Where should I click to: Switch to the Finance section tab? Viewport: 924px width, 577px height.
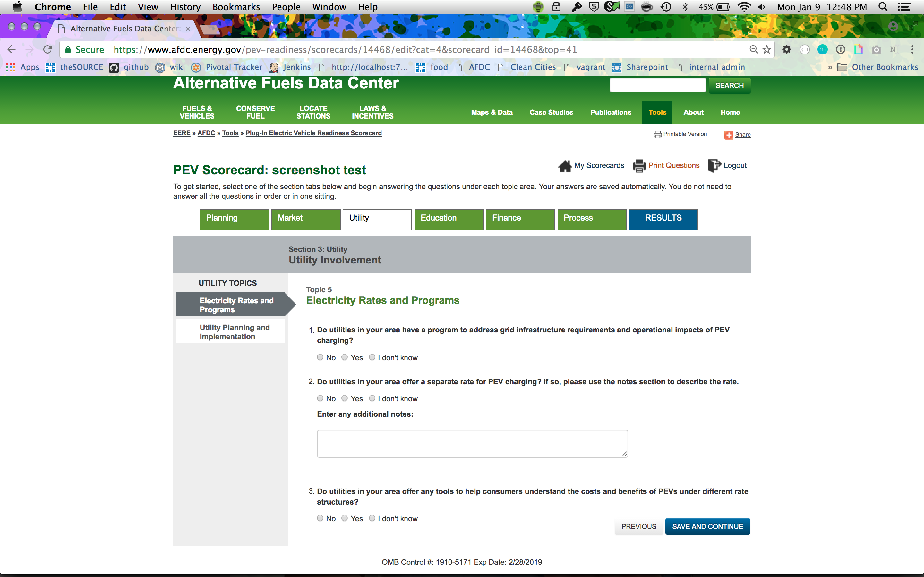point(520,218)
